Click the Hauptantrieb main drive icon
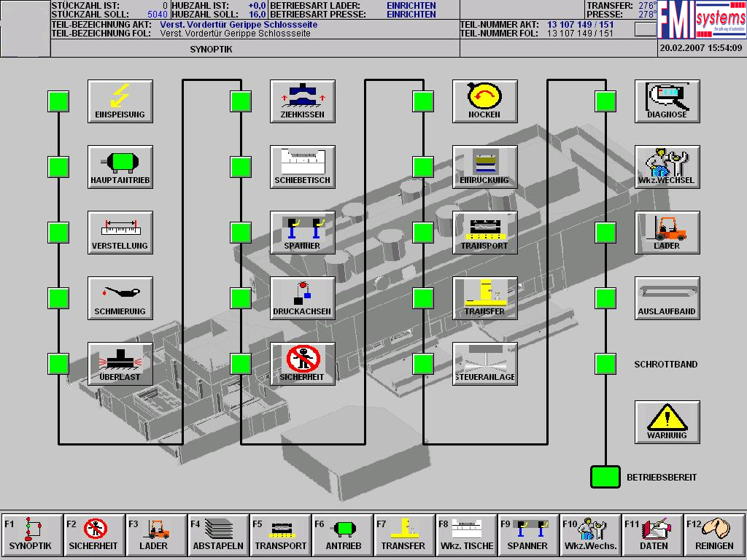The height and width of the screenshot is (560, 747). click(120, 167)
